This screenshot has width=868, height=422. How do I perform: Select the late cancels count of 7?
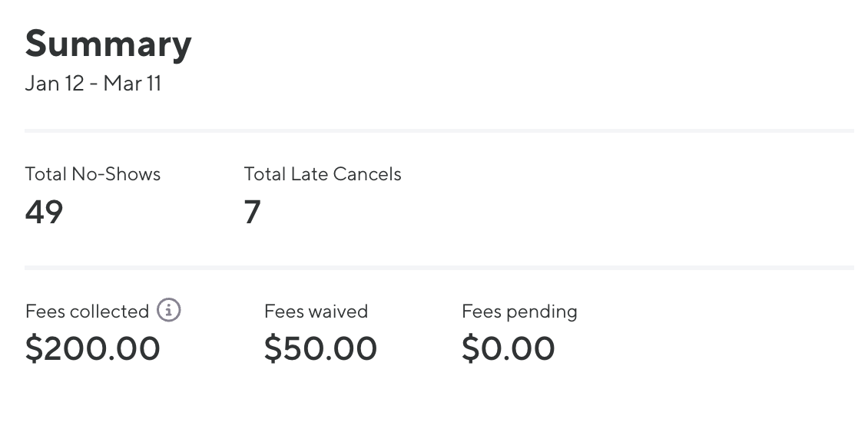click(253, 212)
